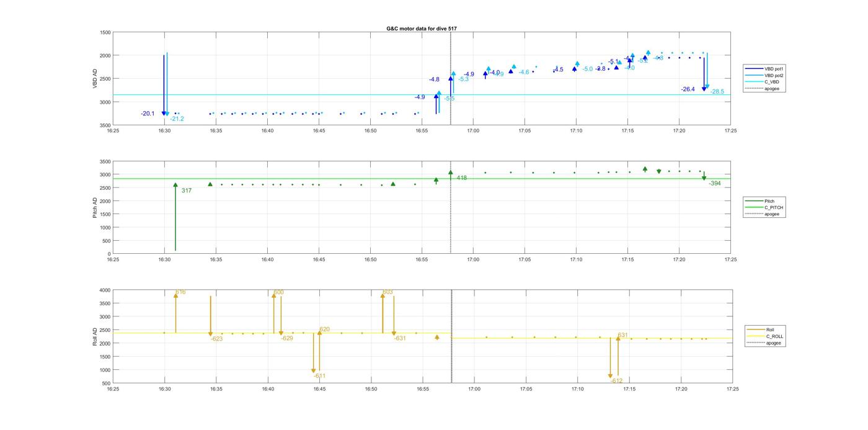Click the "603" roll data label
868x430 pixels.
[388, 292]
